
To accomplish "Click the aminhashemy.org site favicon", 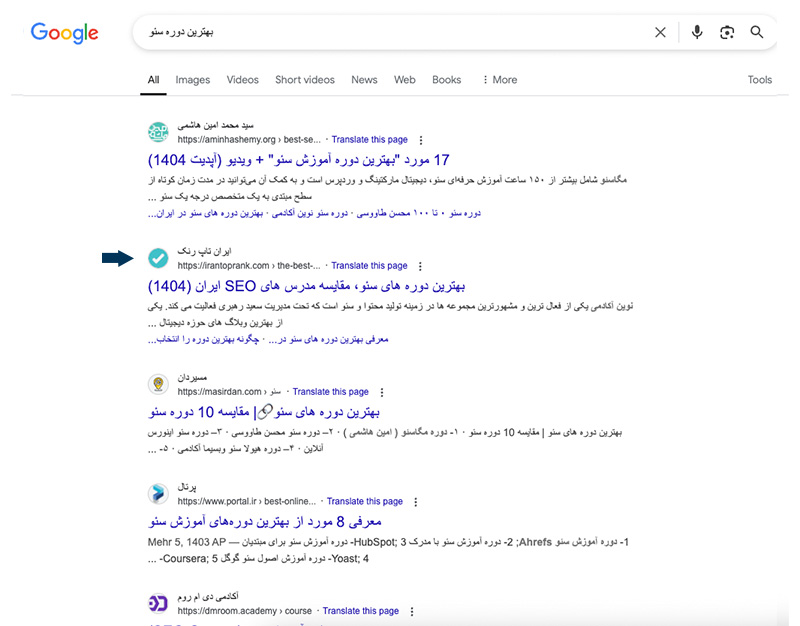I will coord(158,132).
